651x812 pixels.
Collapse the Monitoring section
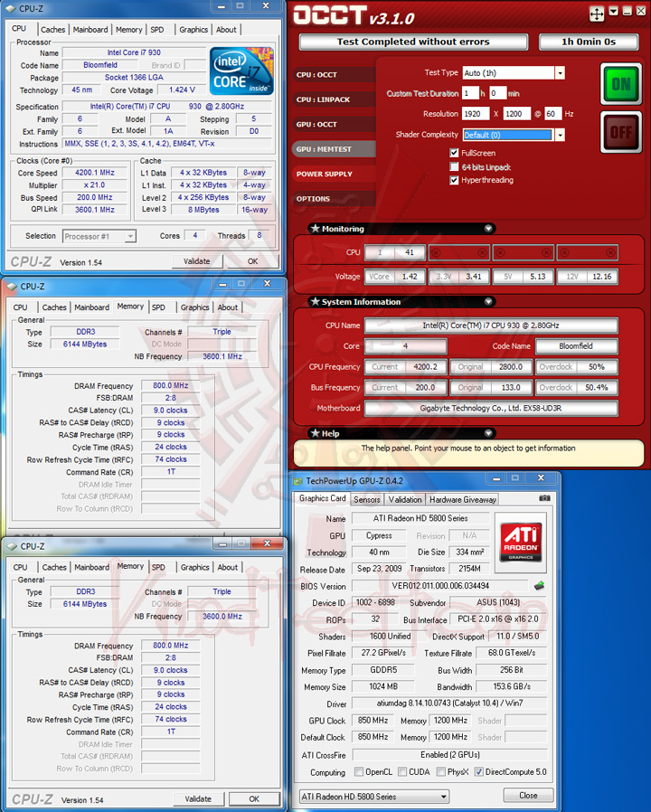(x=488, y=229)
